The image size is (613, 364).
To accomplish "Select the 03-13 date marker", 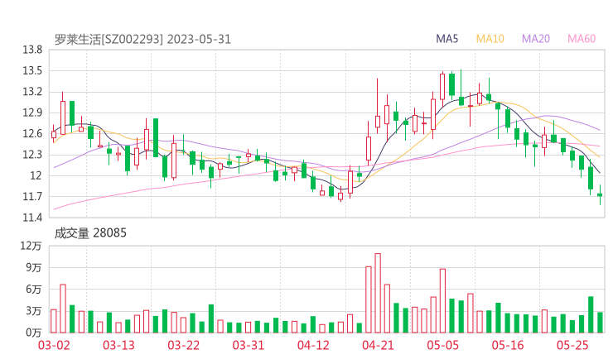I will (x=118, y=346).
